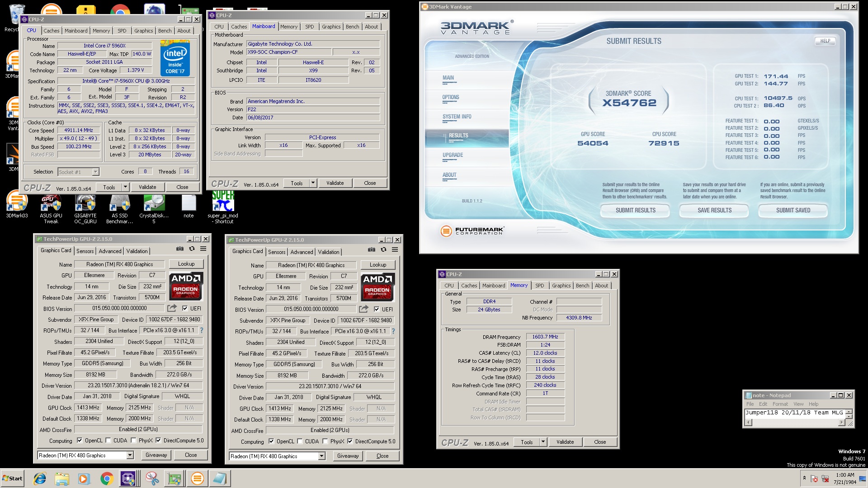Screen dimensions: 868x488
Task: Open the GPU selector dropdown in the left GPU-Z window
Action: (130, 455)
